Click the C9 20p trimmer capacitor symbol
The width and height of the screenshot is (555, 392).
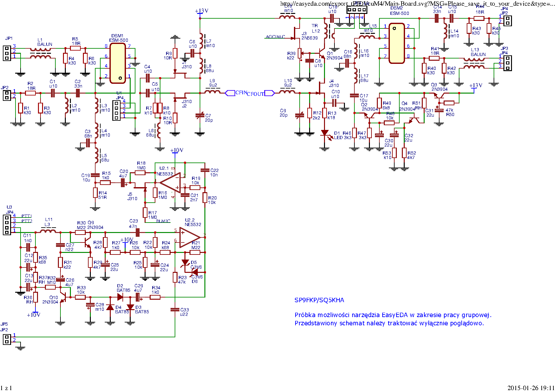[300, 116]
